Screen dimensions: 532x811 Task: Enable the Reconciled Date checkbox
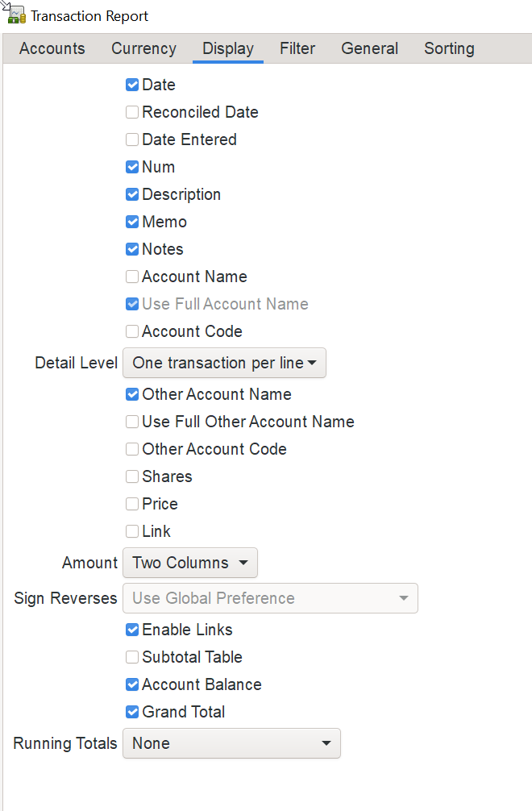pyautogui.click(x=132, y=112)
